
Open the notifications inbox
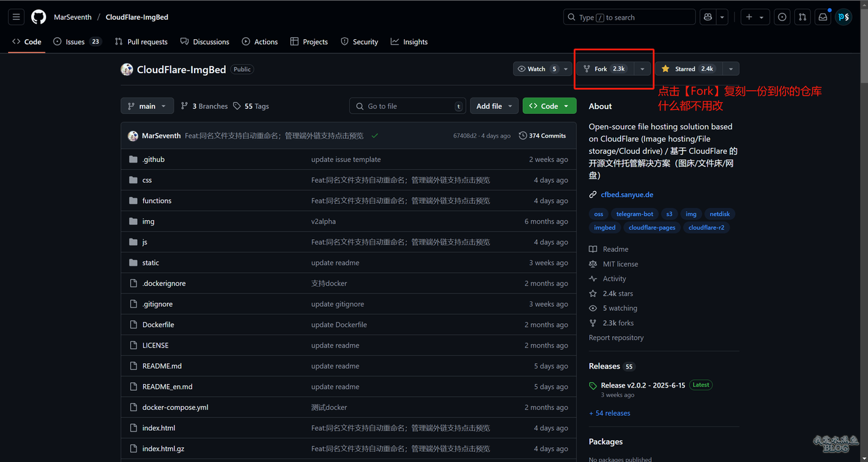click(x=823, y=17)
